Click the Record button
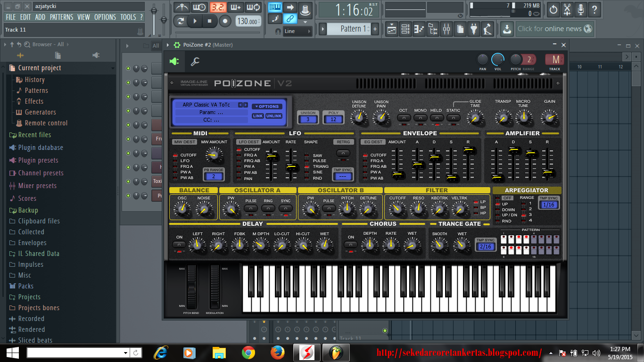Screen dimensions: 644x362 click(225, 21)
